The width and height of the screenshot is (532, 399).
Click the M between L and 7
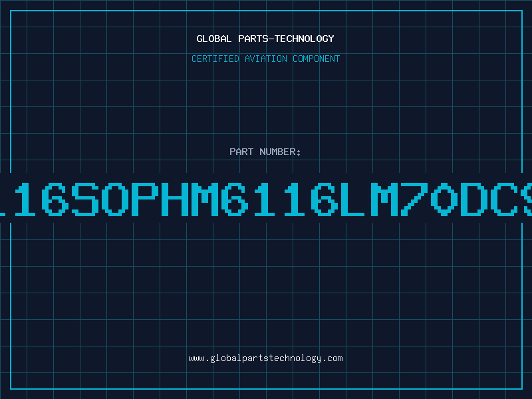tap(384, 199)
